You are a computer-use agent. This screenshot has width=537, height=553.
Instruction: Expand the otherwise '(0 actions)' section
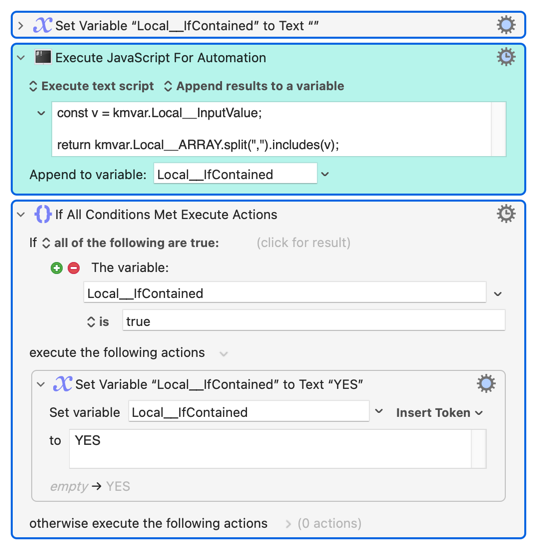[324, 524]
